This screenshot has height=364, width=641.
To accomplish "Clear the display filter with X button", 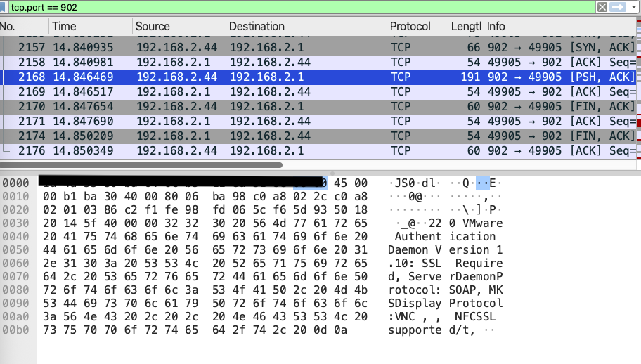I will 602,7.
